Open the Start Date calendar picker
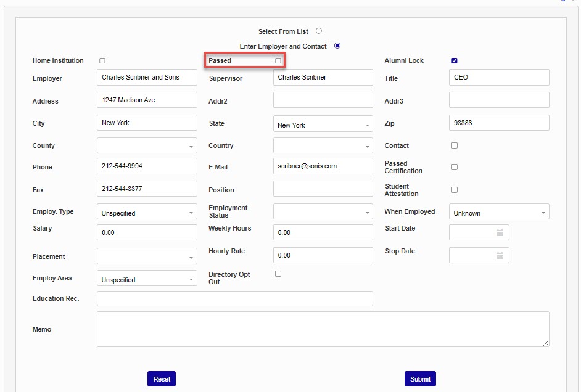The image size is (581, 392). (500, 233)
